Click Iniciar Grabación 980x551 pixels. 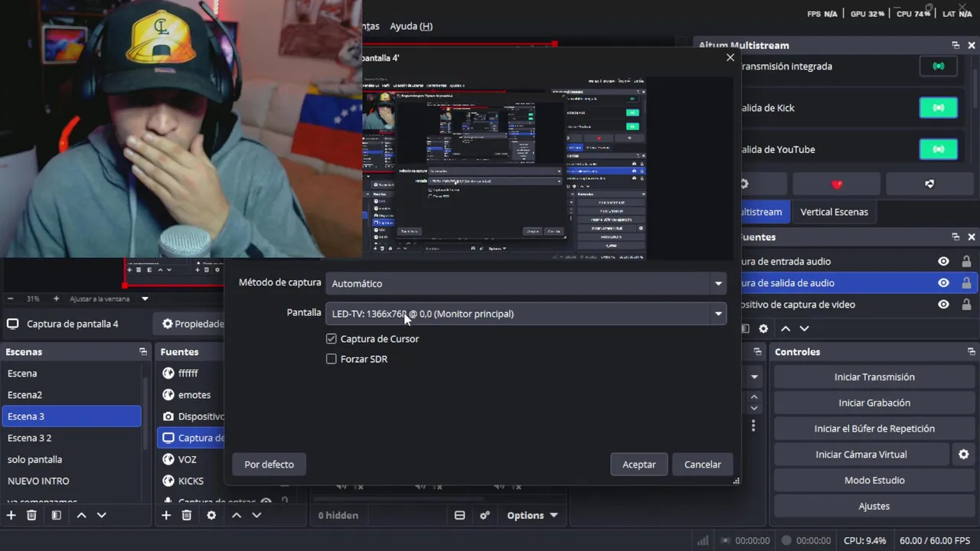[874, 403]
